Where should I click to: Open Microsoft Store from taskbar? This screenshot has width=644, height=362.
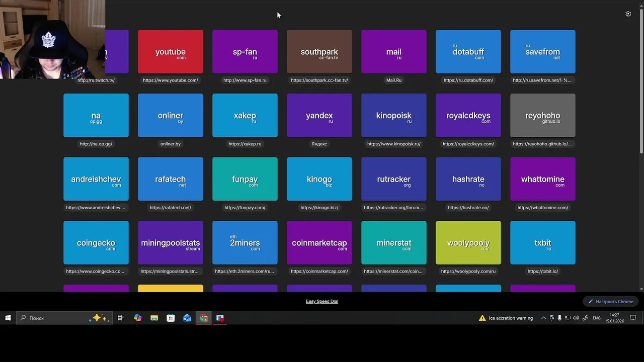(x=171, y=318)
